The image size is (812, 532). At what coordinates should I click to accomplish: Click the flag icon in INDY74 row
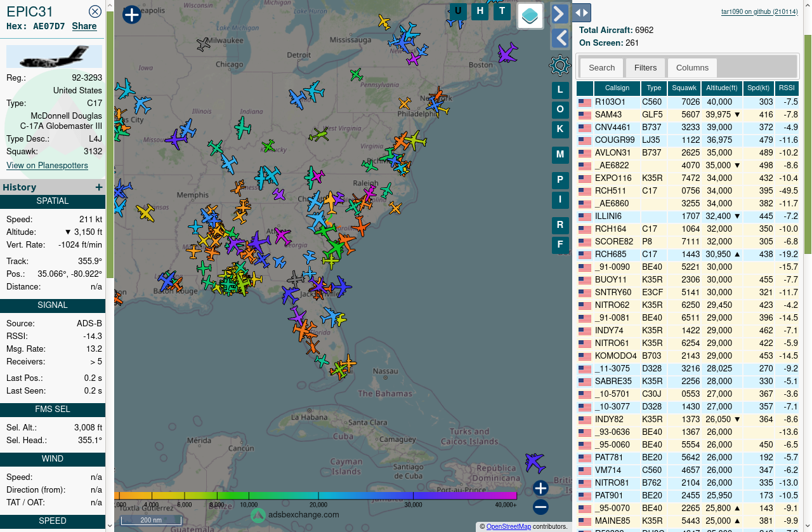(x=584, y=331)
